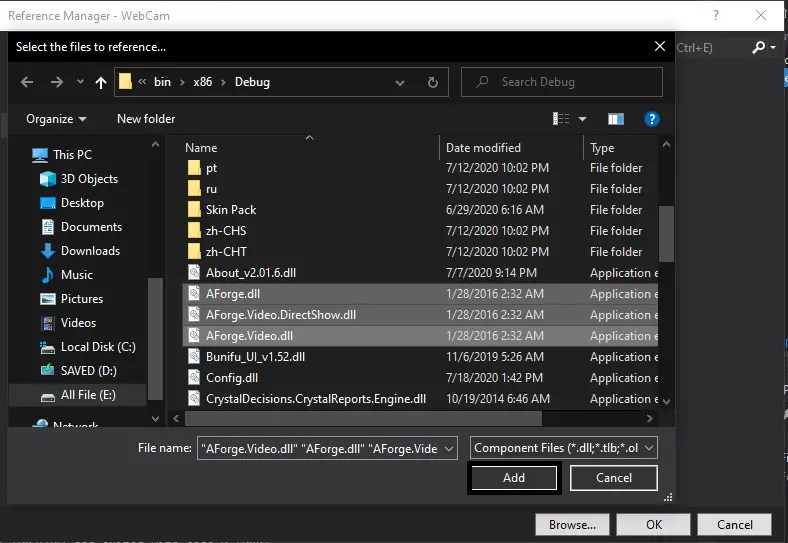Image resolution: width=788 pixels, height=543 pixels.
Task: Open the view options dropdown arrow
Action: (582, 119)
